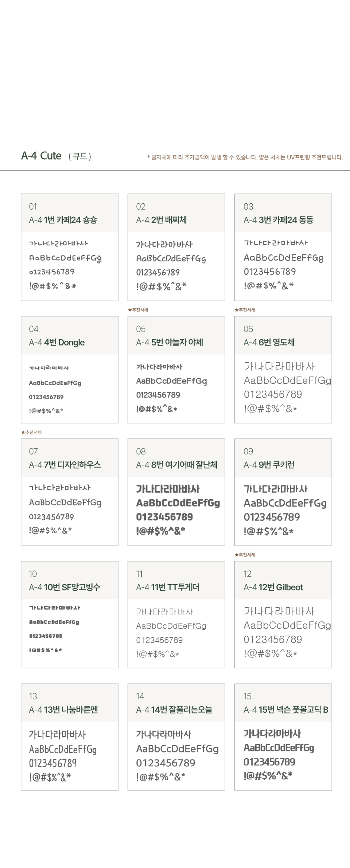Click the ★추천서체 label above 야놀자 야체
This screenshot has width=350, height=868.
(138, 310)
